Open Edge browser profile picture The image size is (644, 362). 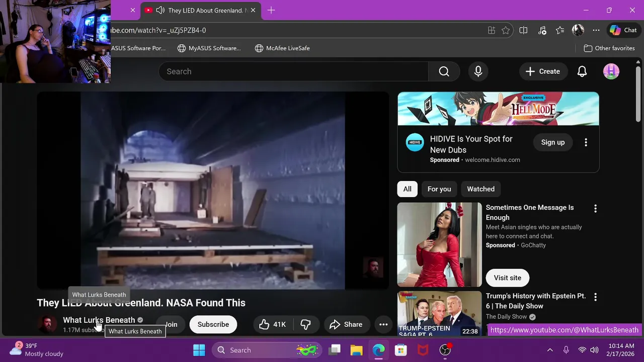click(578, 30)
